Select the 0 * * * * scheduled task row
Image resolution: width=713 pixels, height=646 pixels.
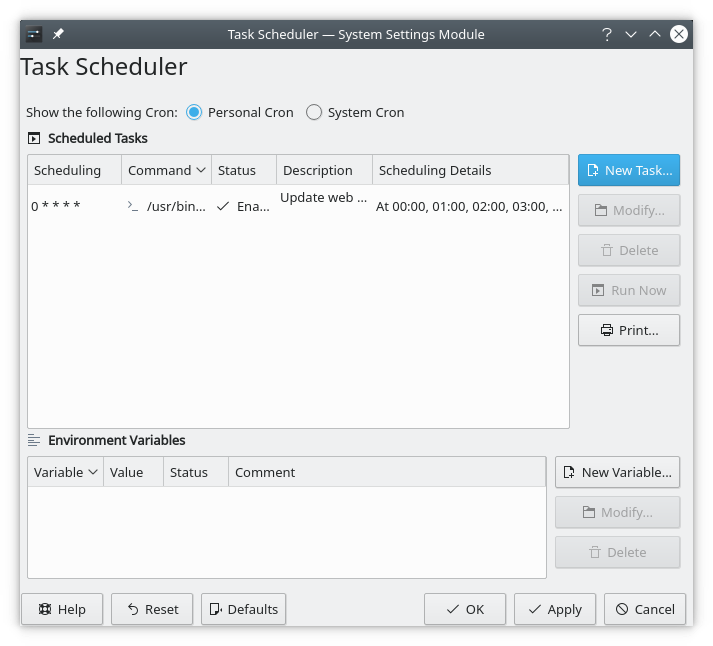point(56,206)
